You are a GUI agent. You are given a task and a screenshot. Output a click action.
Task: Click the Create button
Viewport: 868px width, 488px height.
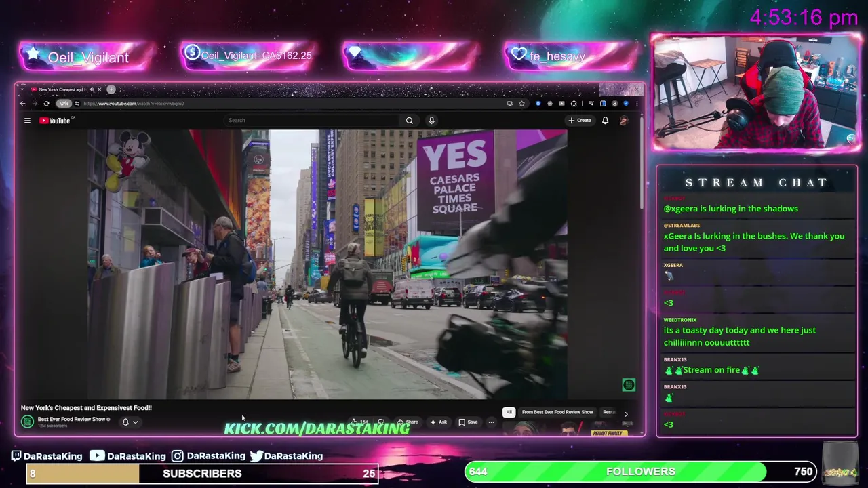click(x=580, y=121)
